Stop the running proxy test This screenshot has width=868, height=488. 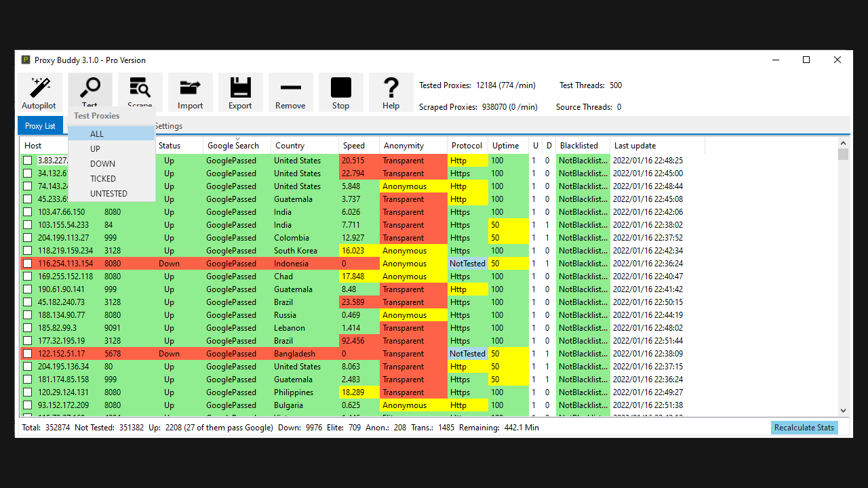point(340,91)
